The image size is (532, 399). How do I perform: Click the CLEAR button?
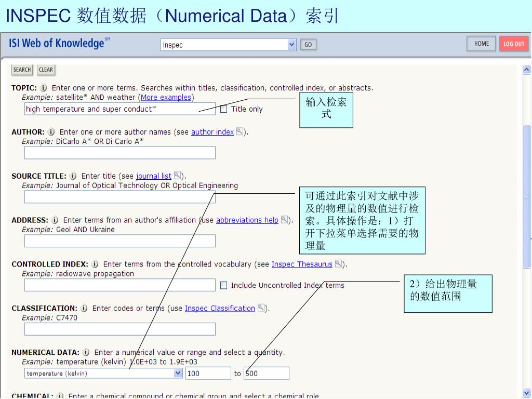click(46, 70)
